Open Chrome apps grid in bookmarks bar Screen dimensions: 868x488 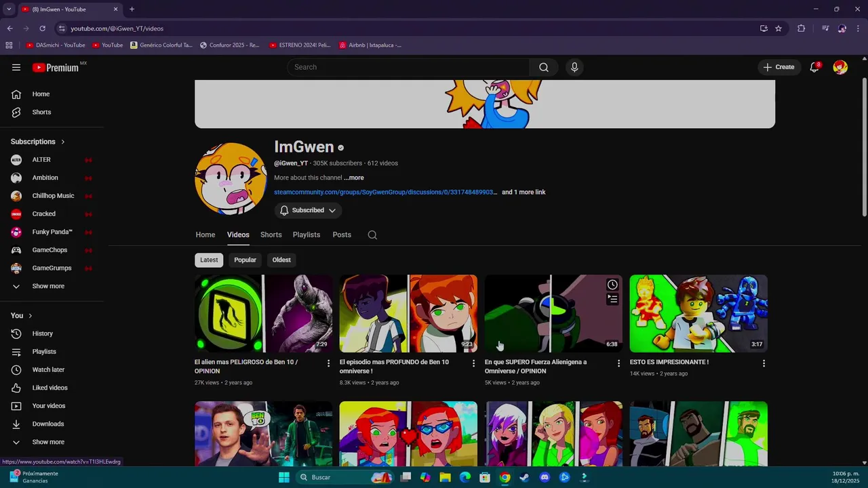9,45
